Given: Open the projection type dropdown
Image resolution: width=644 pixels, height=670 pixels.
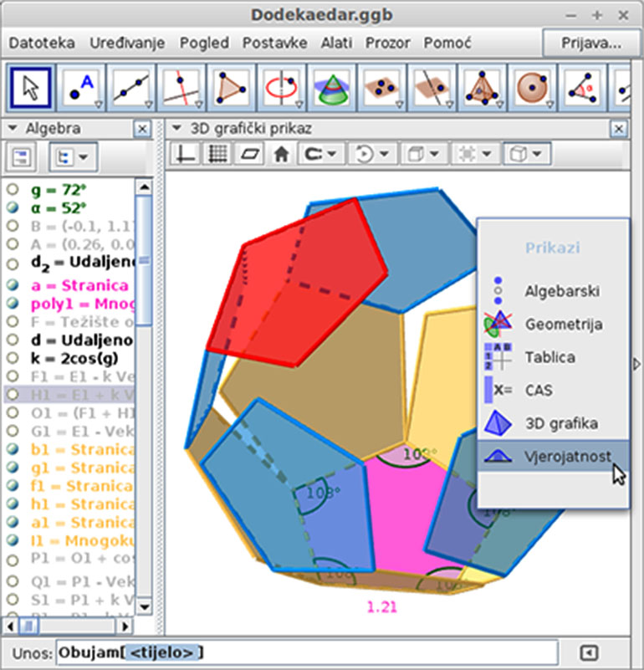Looking at the screenshot, I should (x=529, y=154).
